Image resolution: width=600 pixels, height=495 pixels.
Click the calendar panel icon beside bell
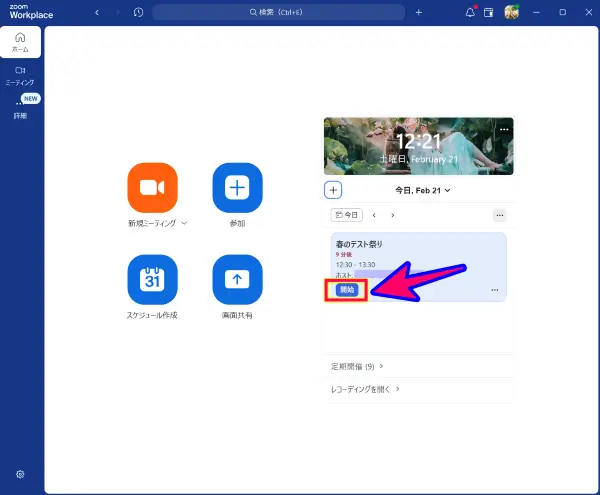pyautogui.click(x=490, y=13)
